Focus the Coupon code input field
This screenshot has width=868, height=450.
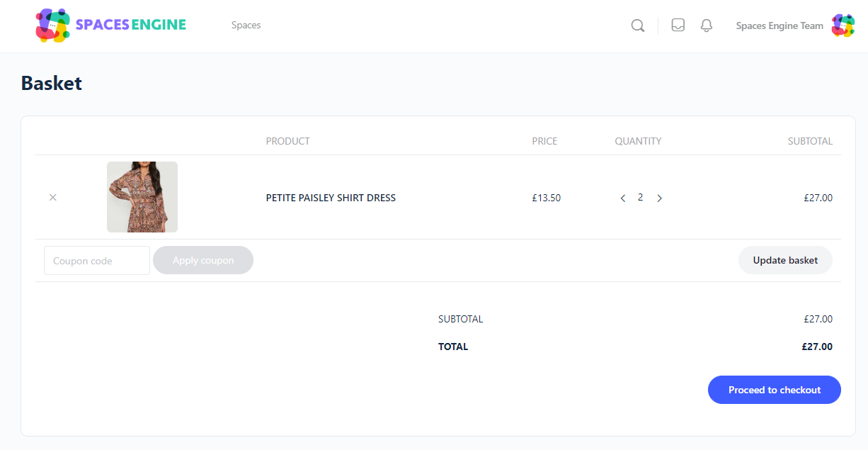coord(97,261)
